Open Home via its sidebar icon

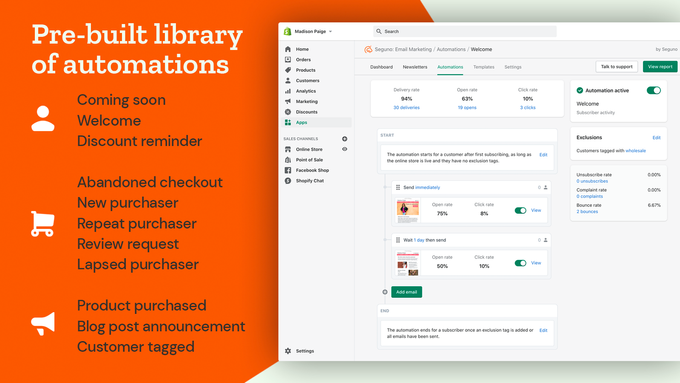288,49
